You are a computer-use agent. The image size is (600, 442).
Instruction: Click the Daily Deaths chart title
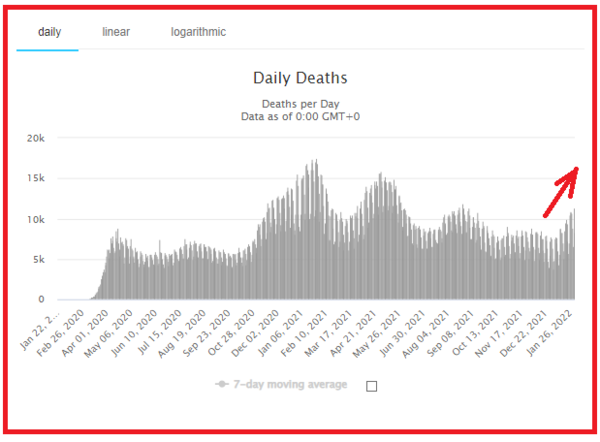[300, 77]
